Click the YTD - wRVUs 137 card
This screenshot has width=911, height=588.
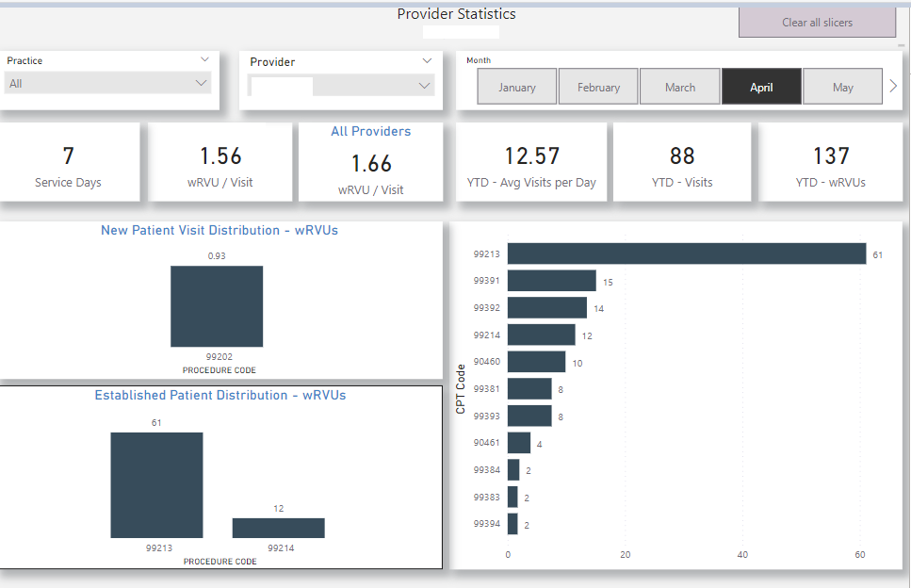pos(831,162)
